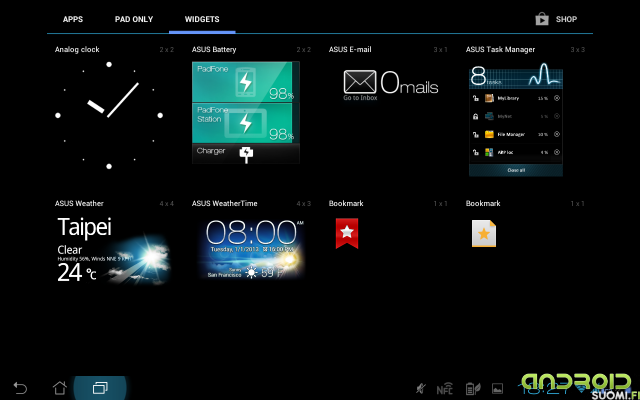Image resolution: width=640 pixels, height=400 pixels.
Task: Select the Analog clock widget preview
Action: pyautogui.click(x=109, y=115)
